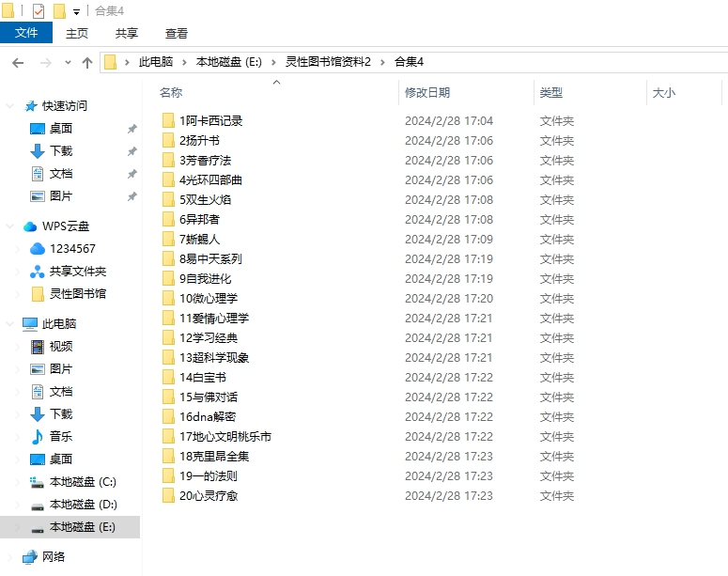Open the 文件 ribbon tab

click(26, 33)
